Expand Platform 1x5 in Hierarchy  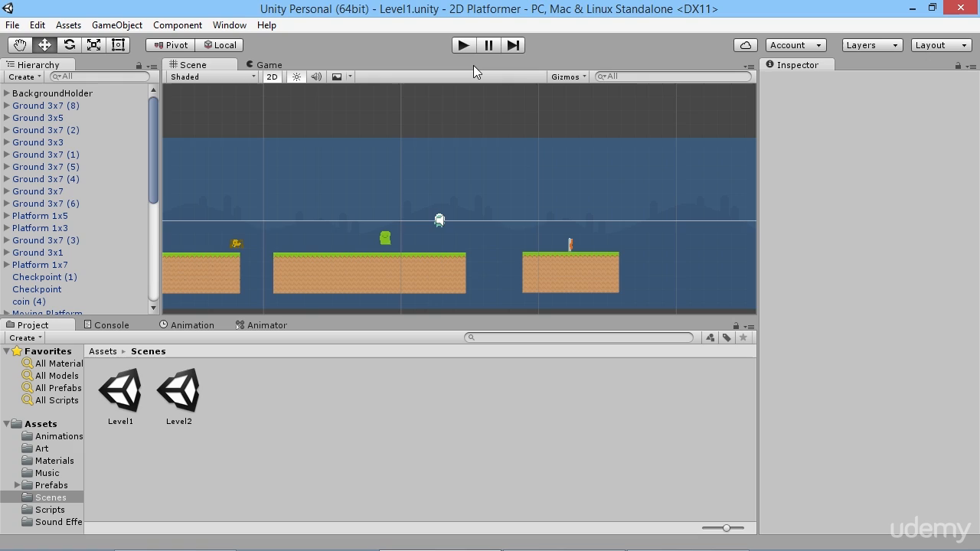point(7,216)
